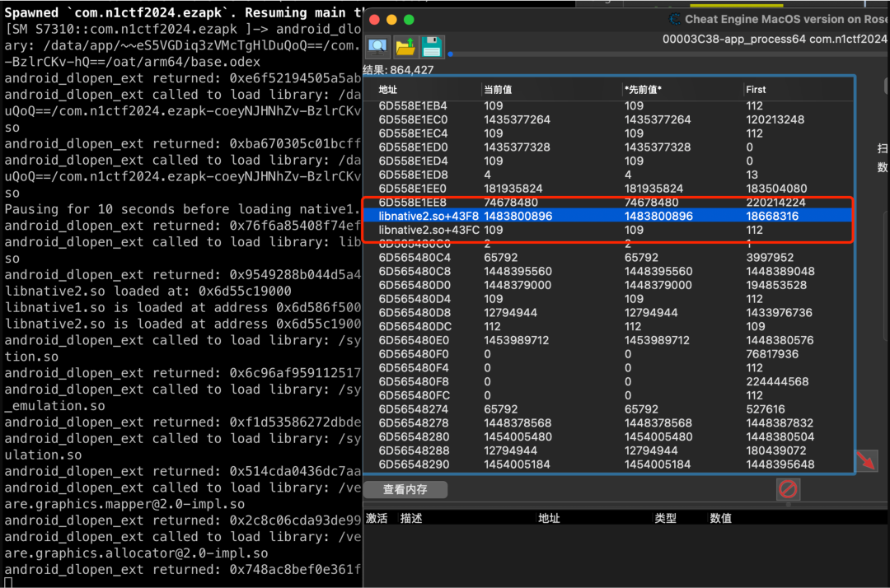The width and height of the screenshot is (890, 588).
Task: Click the scan progress bar handle
Action: (450, 55)
